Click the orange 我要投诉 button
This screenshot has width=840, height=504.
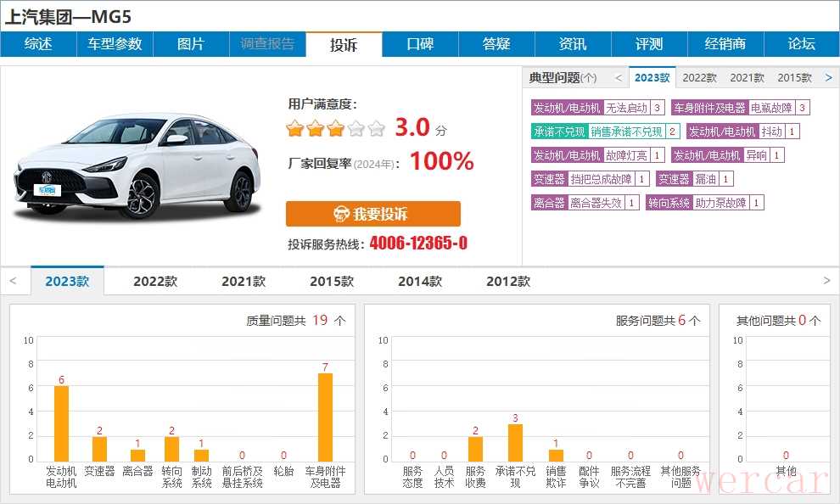372,214
